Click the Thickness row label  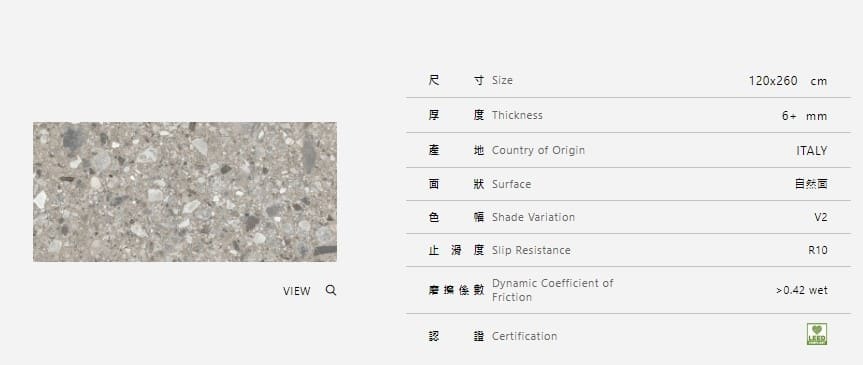coord(517,115)
